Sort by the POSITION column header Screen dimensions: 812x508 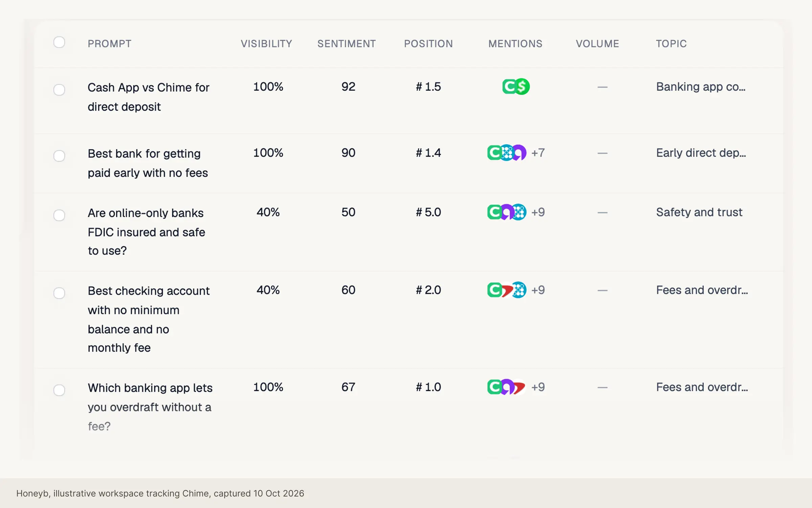[428, 44]
